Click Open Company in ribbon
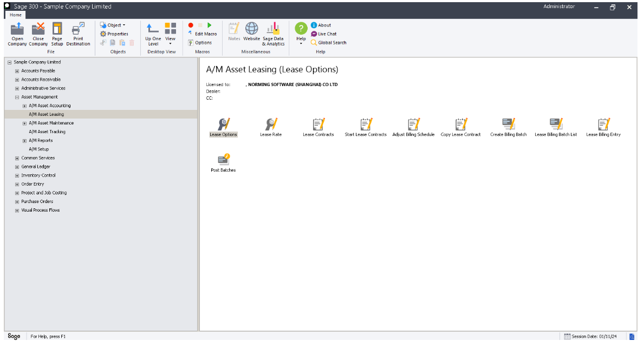This screenshot has height=347, width=644. pos(17,34)
